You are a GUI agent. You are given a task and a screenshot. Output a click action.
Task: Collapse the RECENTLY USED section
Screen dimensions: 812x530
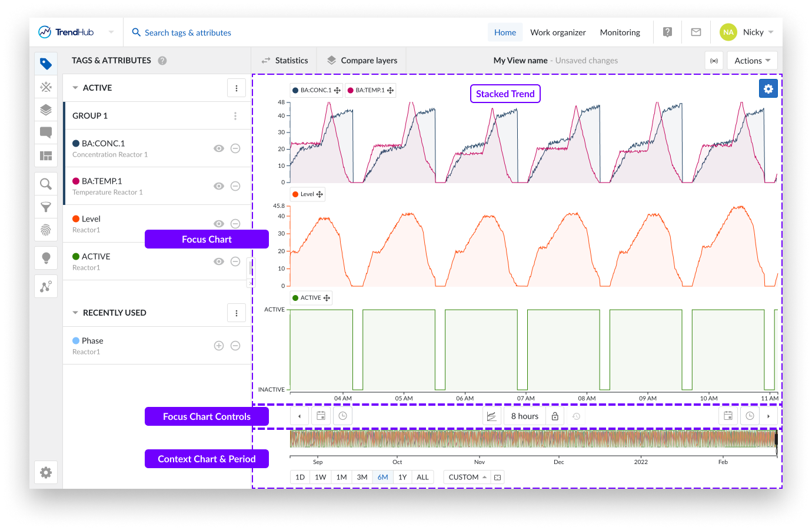(75, 313)
